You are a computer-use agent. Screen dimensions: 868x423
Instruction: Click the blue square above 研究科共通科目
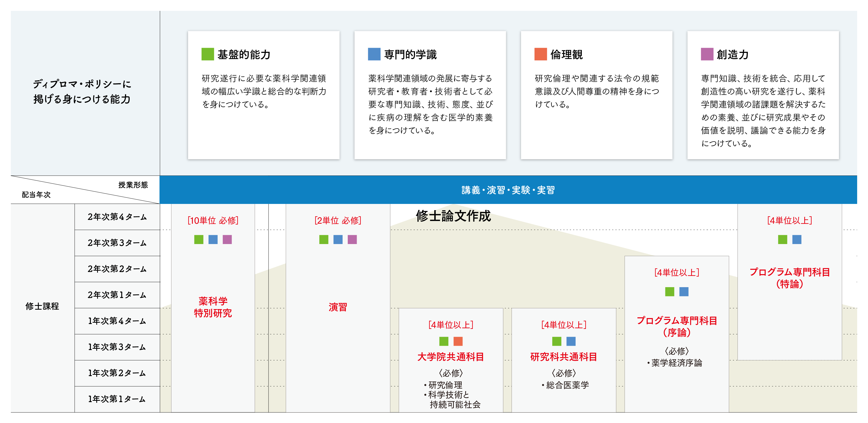(x=571, y=341)
